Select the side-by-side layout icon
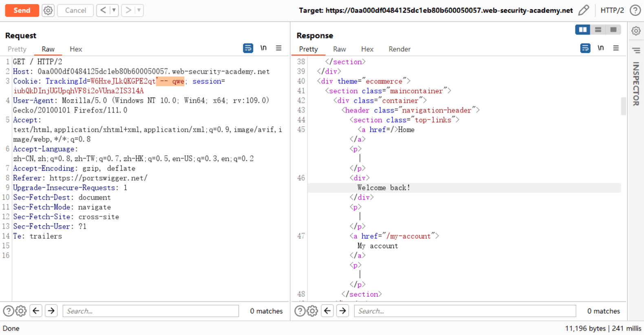 click(x=582, y=30)
